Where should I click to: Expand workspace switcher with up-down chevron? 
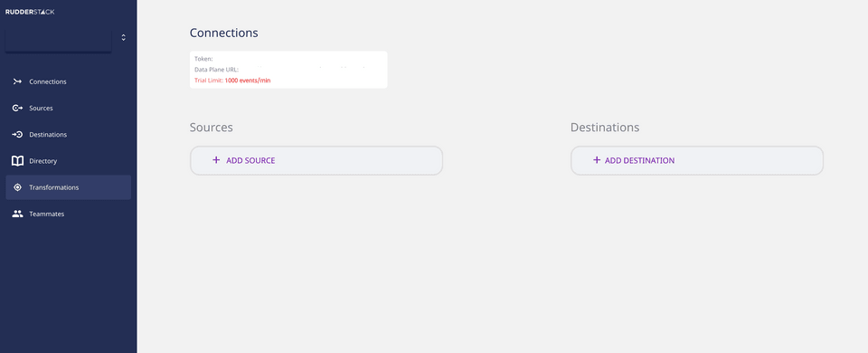pyautogui.click(x=124, y=37)
